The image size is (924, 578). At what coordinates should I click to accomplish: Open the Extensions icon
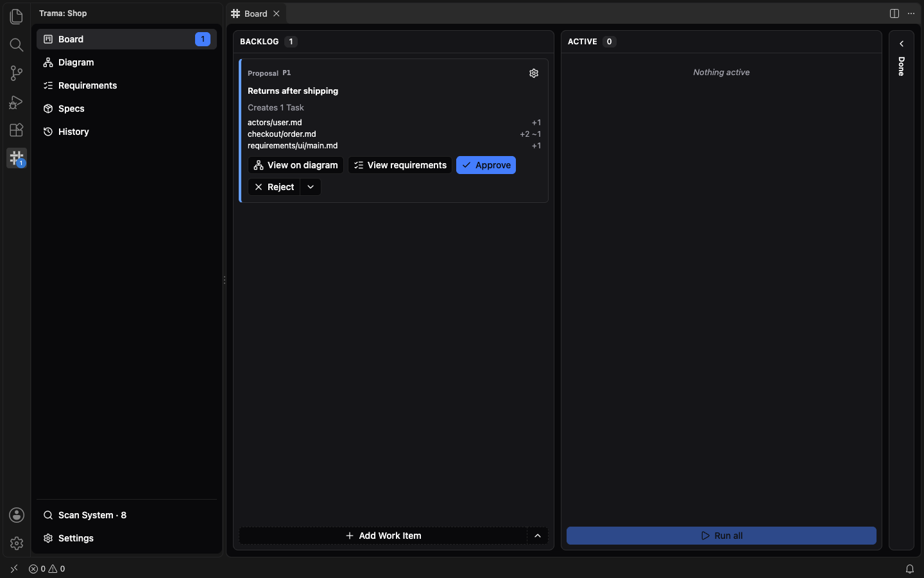click(17, 130)
